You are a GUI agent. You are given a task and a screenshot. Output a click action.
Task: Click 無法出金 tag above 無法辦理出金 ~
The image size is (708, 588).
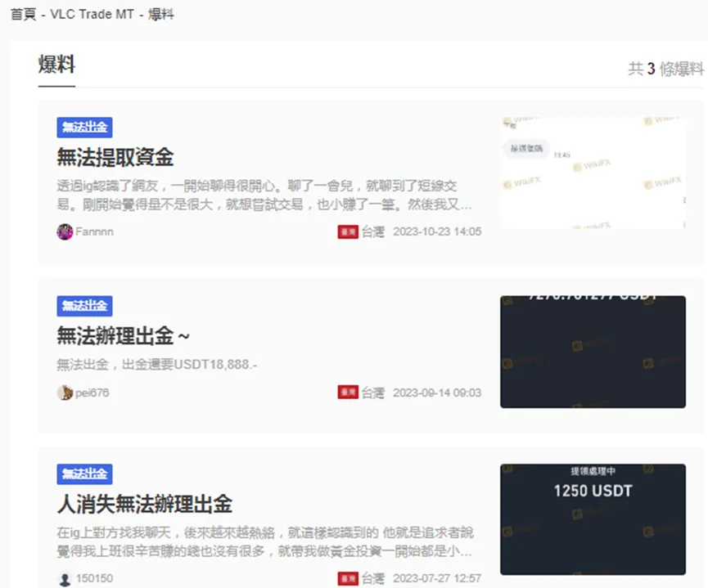[84, 306]
